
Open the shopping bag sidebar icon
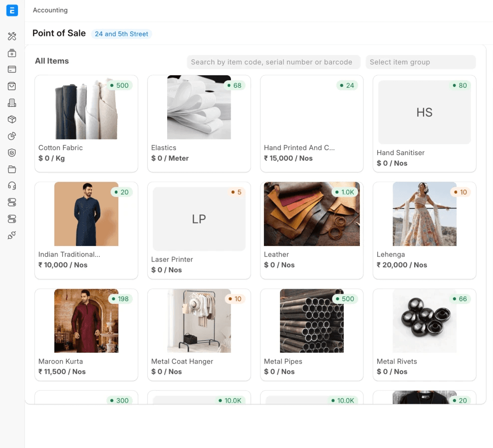click(x=12, y=86)
